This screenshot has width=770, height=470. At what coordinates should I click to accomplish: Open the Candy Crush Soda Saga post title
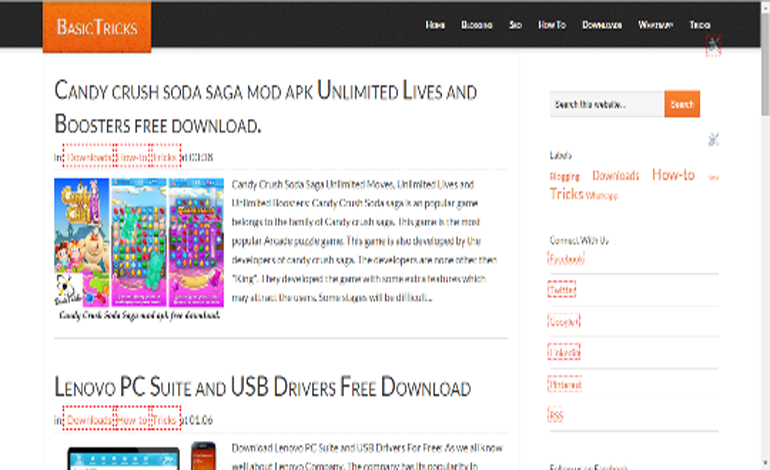pos(265,108)
